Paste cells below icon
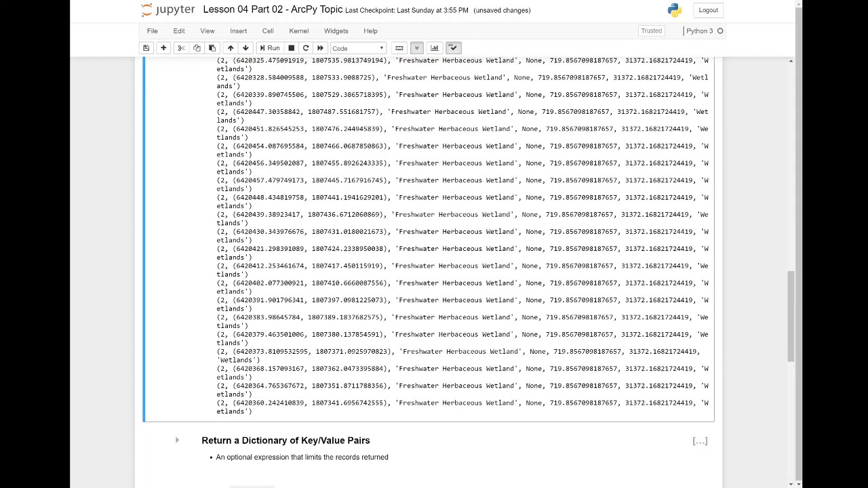Image resolution: width=868 pixels, height=488 pixels. pos(212,48)
